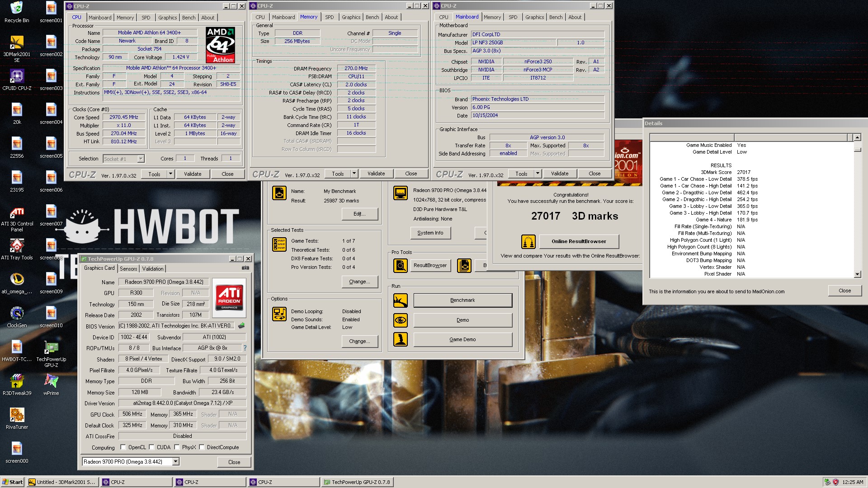The image size is (868, 488).
Task: Click Change button under Options
Action: [x=359, y=342]
